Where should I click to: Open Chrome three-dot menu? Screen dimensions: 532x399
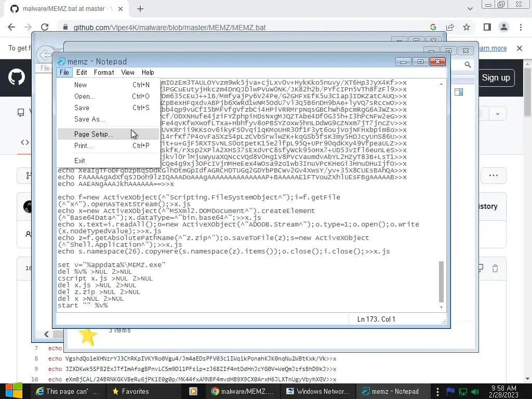click(x=521, y=27)
